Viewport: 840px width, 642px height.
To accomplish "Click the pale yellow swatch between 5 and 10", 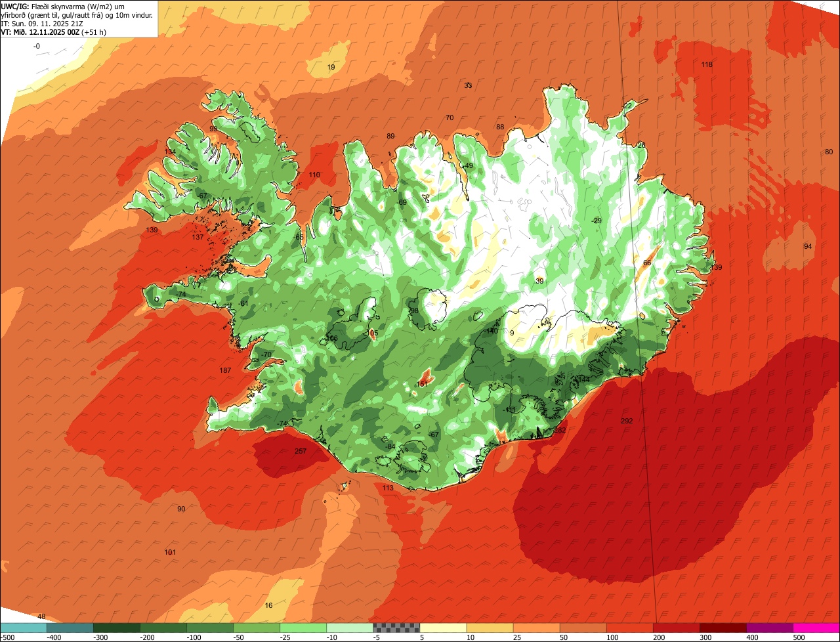I will click(x=443, y=628).
